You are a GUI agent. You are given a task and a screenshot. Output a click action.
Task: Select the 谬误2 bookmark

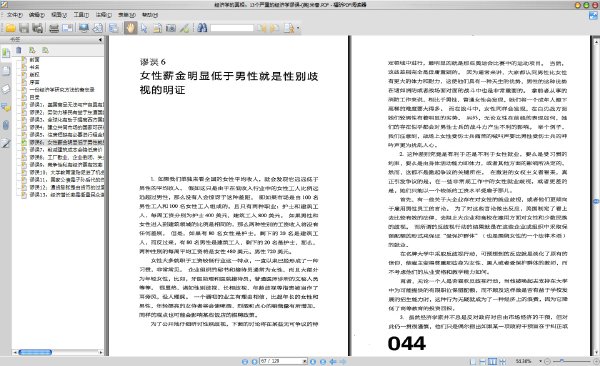pyautogui.click(x=66, y=112)
